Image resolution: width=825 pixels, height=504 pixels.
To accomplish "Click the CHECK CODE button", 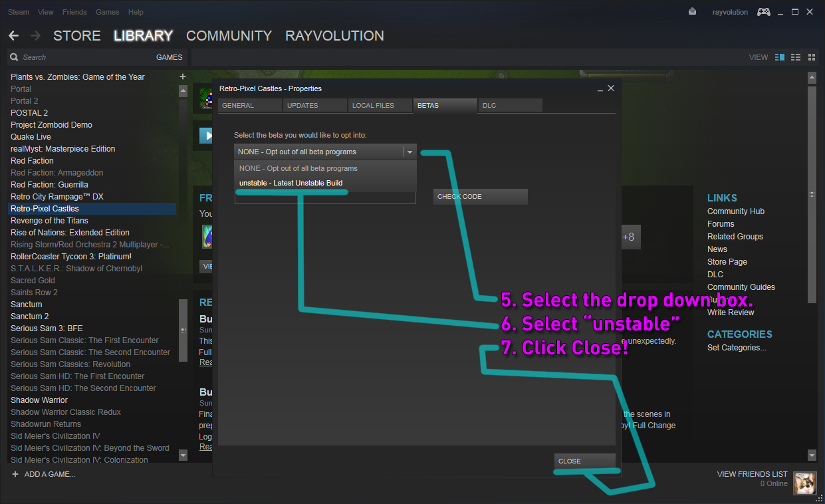I will click(x=481, y=197).
